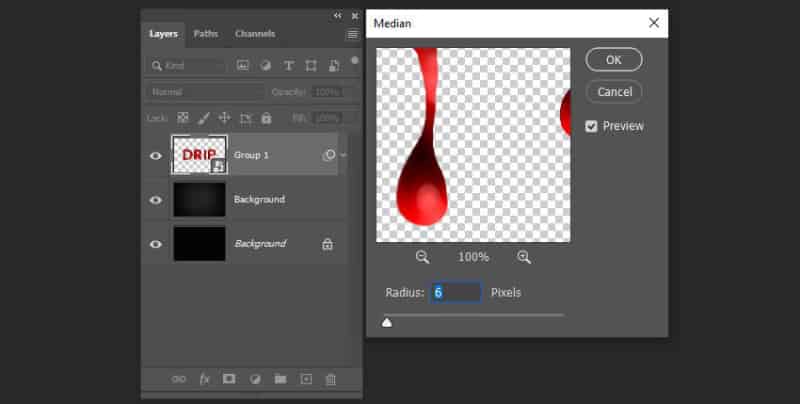Screen dimensions: 800x404
Task: Lock image pixels brush icon
Action: tap(204, 118)
